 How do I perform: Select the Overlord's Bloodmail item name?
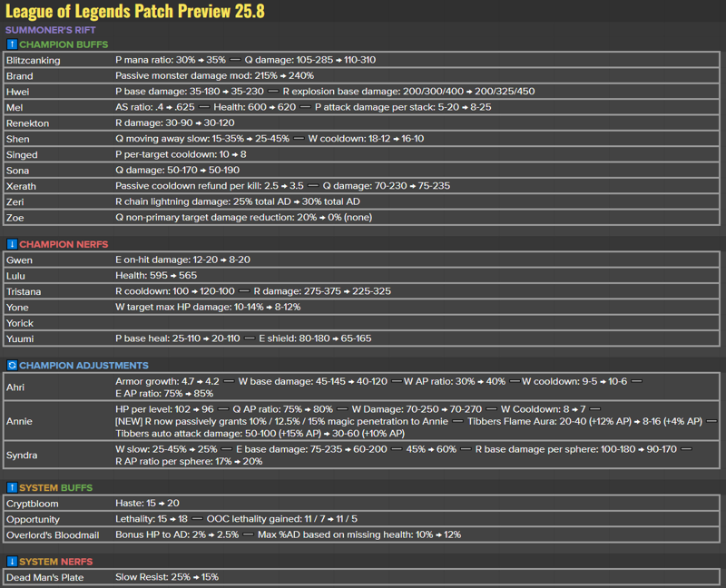[x=53, y=535]
